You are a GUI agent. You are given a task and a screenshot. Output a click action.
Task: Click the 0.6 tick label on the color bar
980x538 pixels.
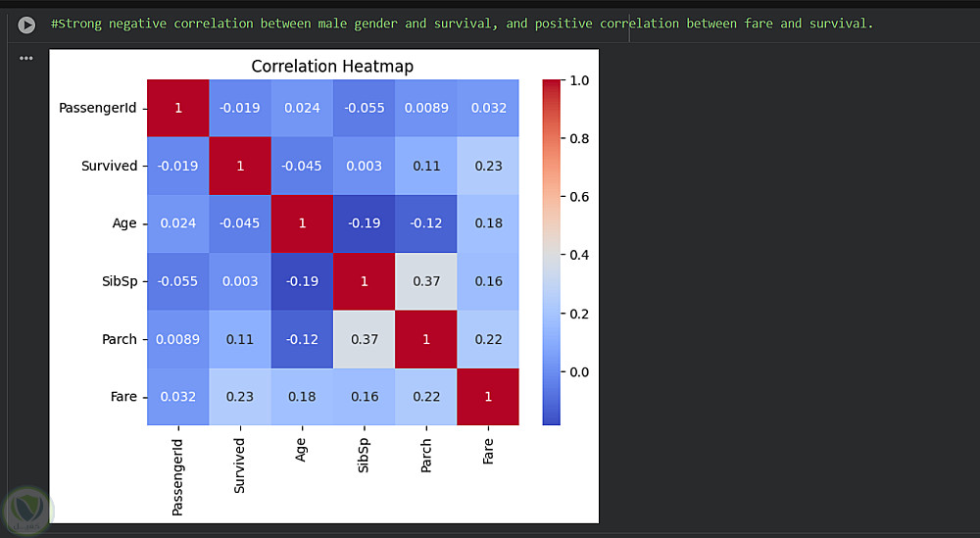click(x=579, y=197)
